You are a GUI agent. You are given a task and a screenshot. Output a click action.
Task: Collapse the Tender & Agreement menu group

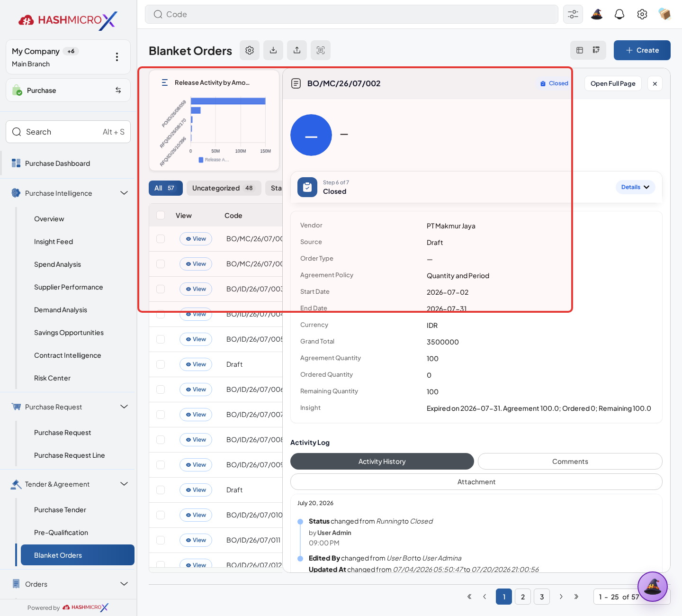(124, 484)
